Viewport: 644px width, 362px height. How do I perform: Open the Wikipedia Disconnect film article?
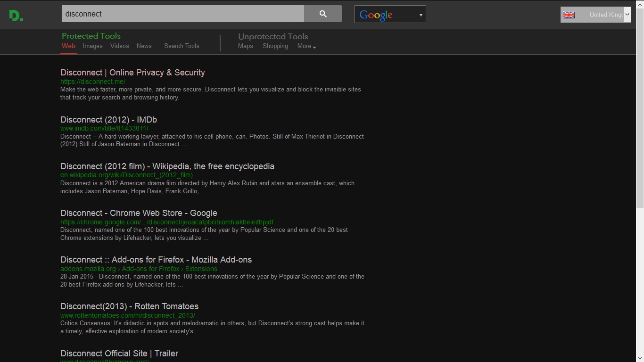click(x=167, y=166)
